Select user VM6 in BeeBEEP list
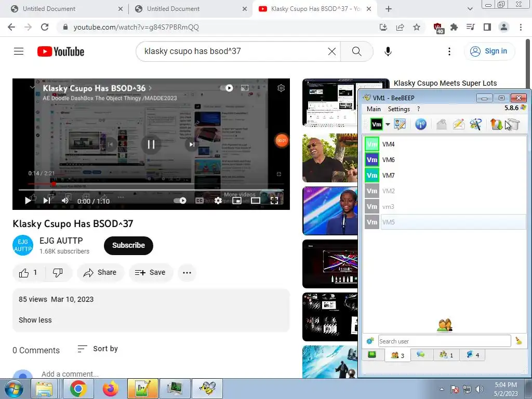 [445, 160]
